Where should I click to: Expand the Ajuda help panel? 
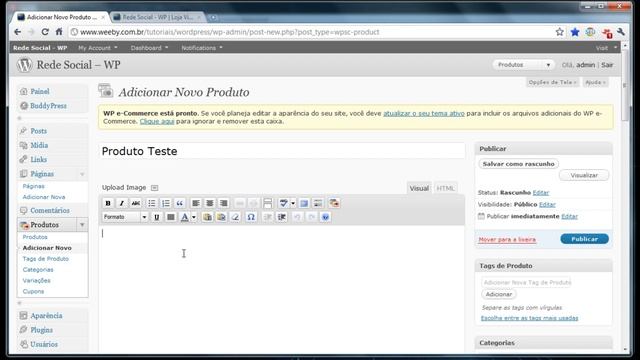click(x=595, y=82)
